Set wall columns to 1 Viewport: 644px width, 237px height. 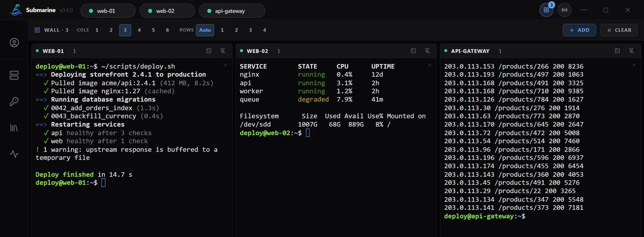click(x=97, y=30)
